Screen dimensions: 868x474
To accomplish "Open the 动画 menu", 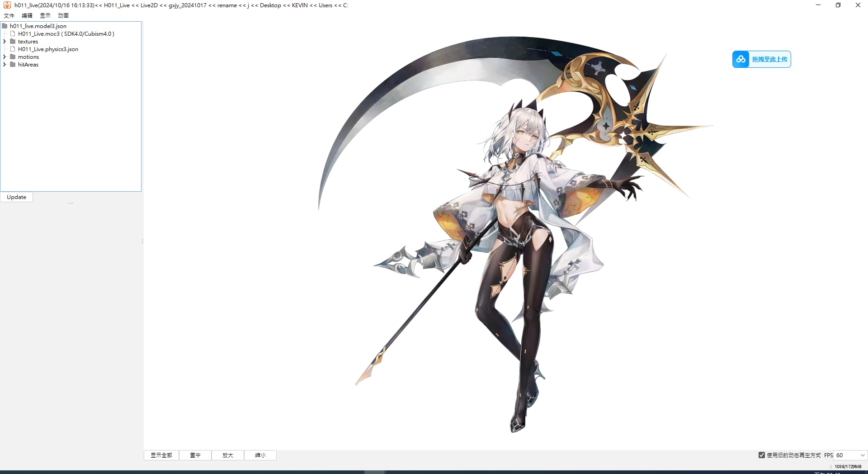I will pos(63,15).
